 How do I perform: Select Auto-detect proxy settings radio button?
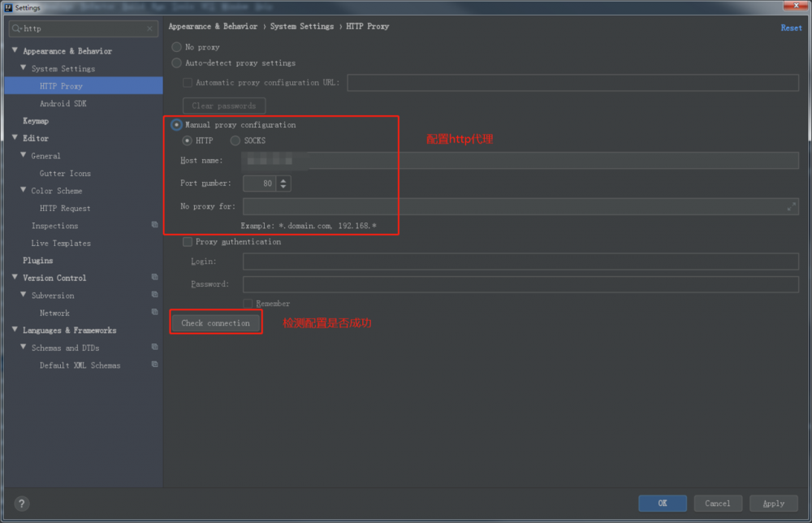pos(176,63)
